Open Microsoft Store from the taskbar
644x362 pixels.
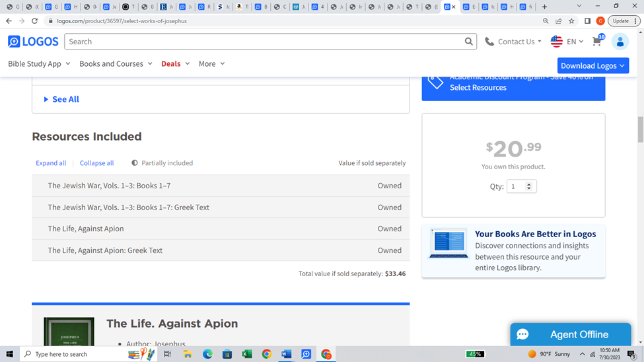click(x=227, y=354)
